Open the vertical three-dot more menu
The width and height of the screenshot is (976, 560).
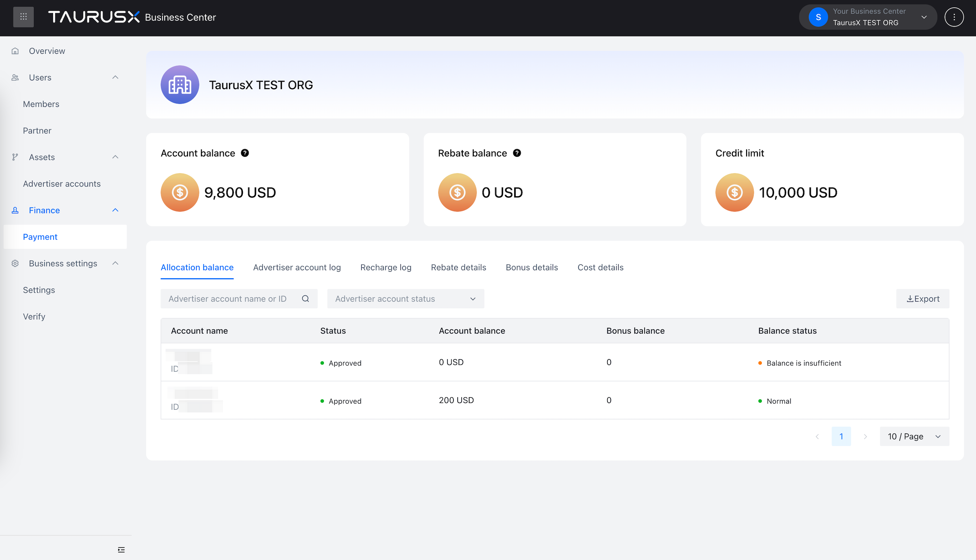pos(954,17)
